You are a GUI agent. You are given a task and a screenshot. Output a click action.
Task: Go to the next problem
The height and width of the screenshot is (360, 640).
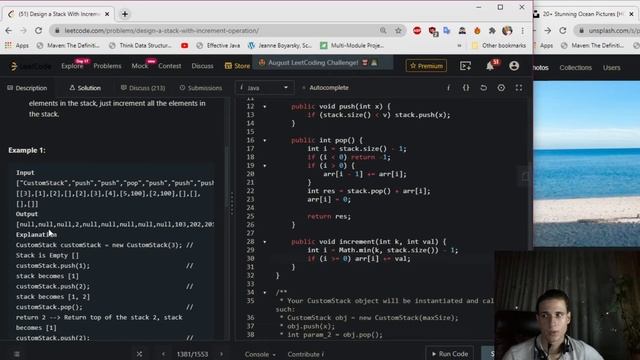coord(221,354)
